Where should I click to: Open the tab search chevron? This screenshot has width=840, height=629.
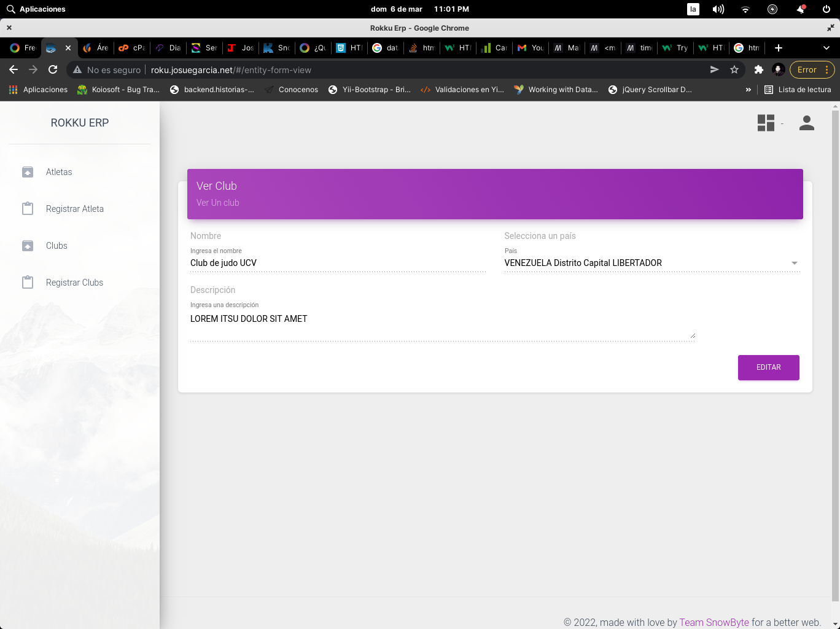click(826, 48)
